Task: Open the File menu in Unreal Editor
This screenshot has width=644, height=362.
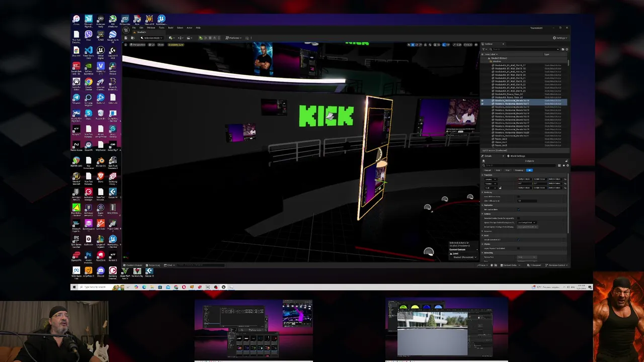Action: tap(134, 28)
